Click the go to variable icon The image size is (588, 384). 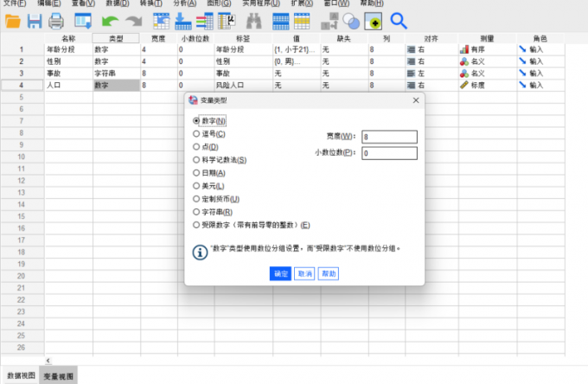[183, 21]
